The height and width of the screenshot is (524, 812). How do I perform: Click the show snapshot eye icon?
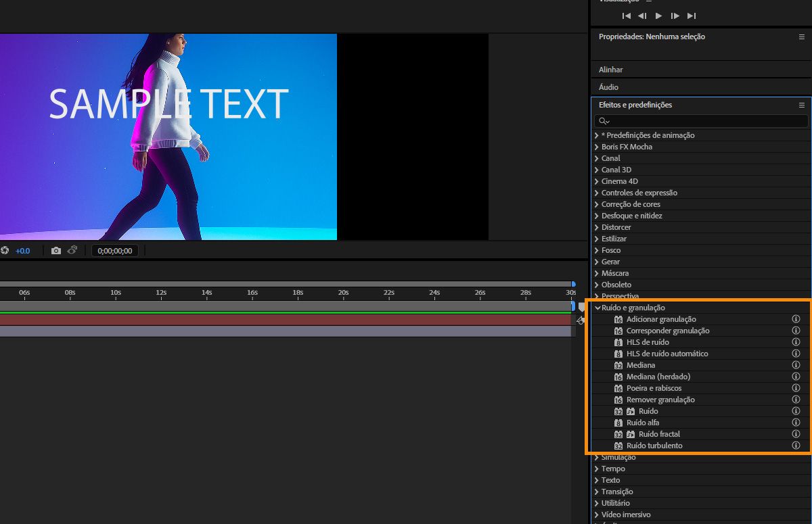coord(71,250)
